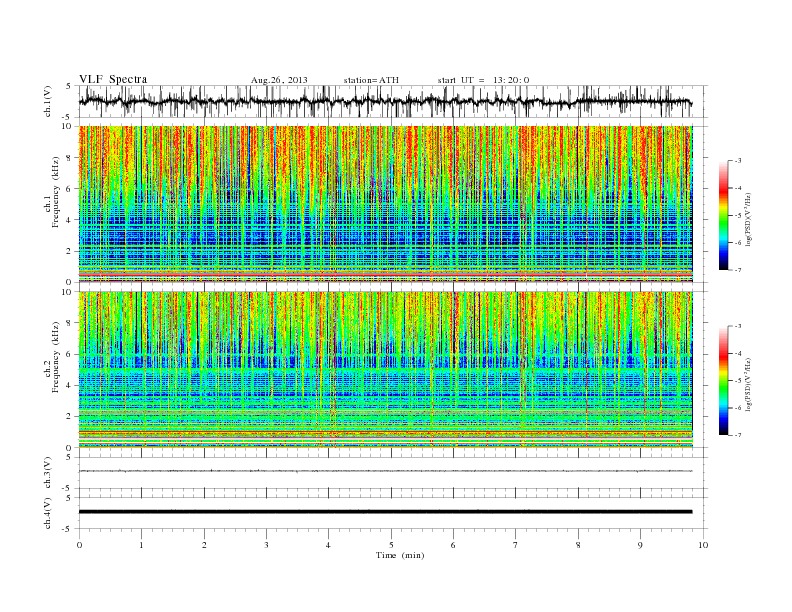The width and height of the screenshot is (792, 612).
Task: Click the '6' kHz tick on ch.2 spectrogram
Action: tap(69, 354)
